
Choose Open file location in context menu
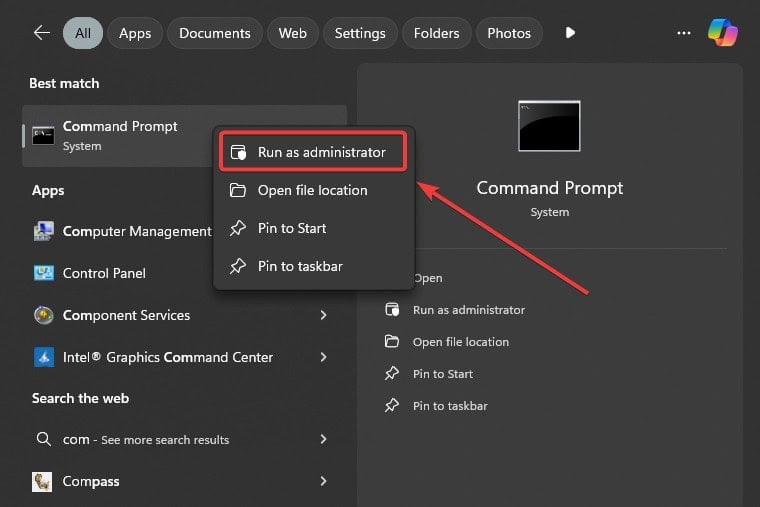pyautogui.click(x=313, y=190)
